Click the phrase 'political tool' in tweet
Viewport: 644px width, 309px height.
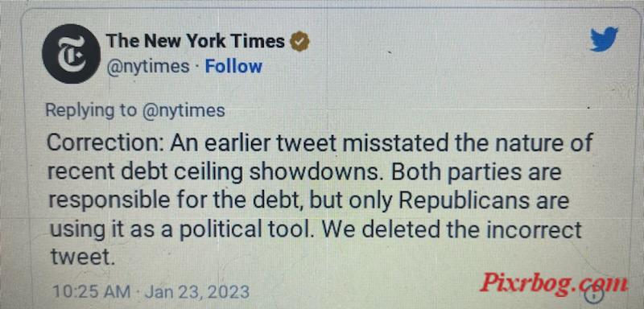click(247, 231)
